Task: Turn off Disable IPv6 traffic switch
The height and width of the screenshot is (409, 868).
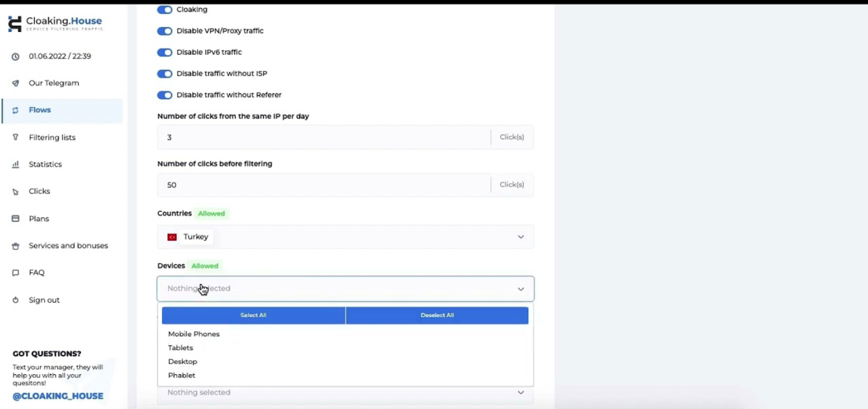Action: coord(164,52)
